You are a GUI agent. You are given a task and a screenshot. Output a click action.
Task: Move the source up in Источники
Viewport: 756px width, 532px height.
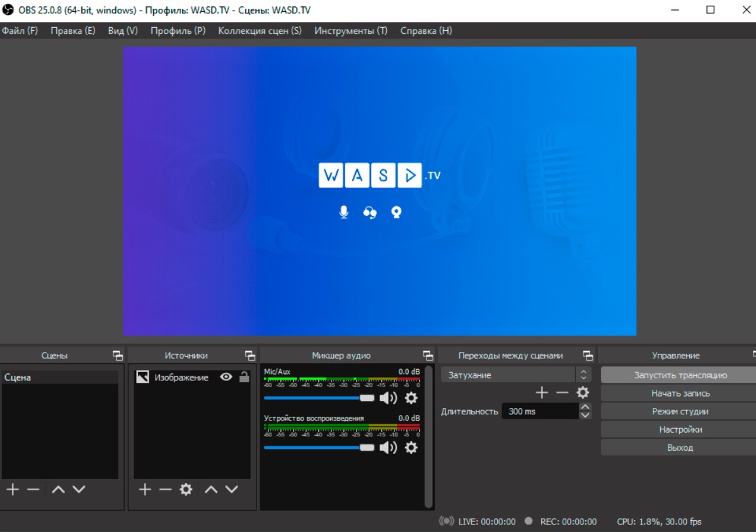[211, 490]
